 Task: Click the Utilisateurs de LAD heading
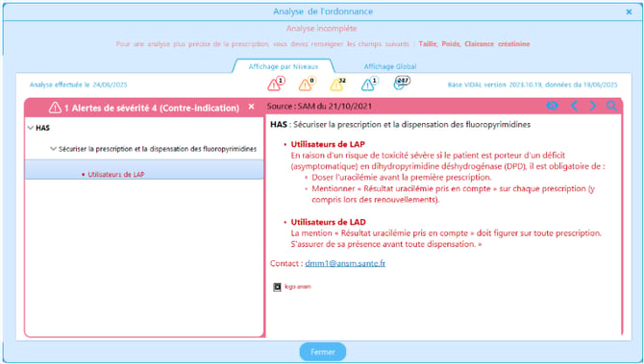tap(328, 222)
